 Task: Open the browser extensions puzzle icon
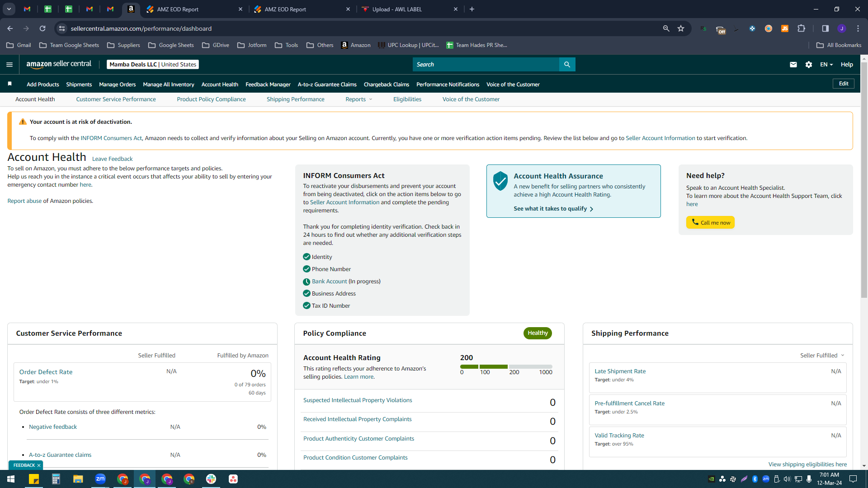(801, 28)
